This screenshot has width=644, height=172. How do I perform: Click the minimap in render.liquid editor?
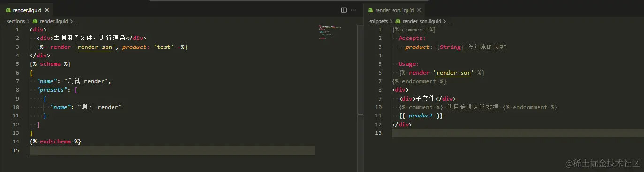pos(329,32)
